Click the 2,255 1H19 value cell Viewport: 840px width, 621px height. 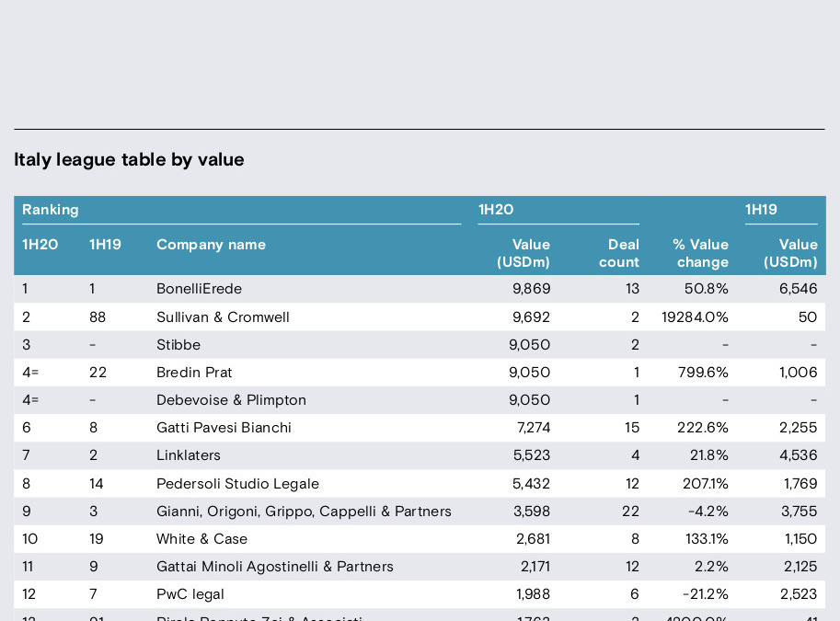tap(799, 428)
